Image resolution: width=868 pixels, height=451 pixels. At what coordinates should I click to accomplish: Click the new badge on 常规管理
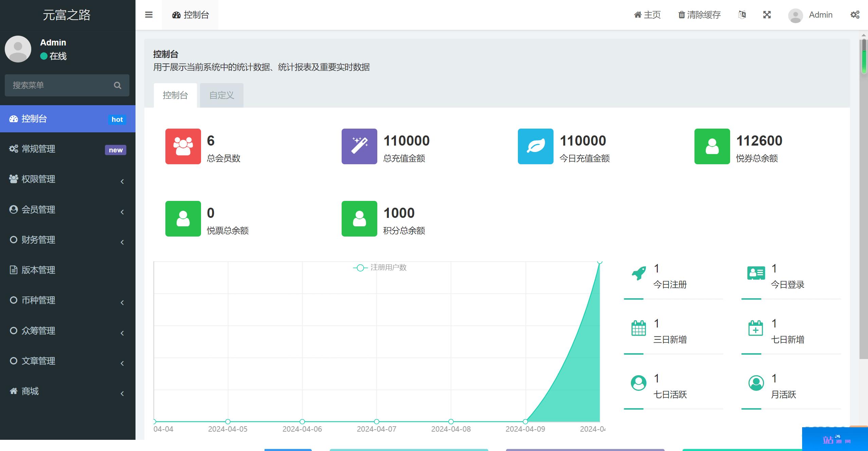click(115, 150)
